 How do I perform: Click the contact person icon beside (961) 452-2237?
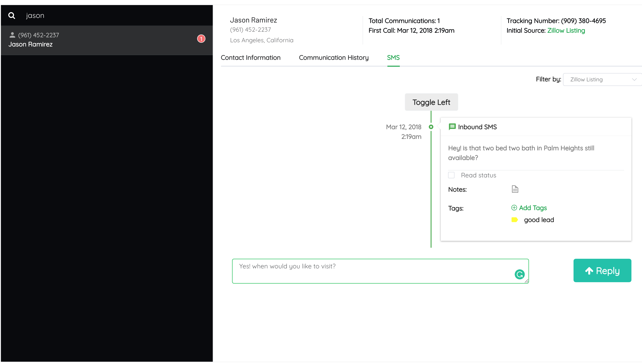click(x=12, y=35)
